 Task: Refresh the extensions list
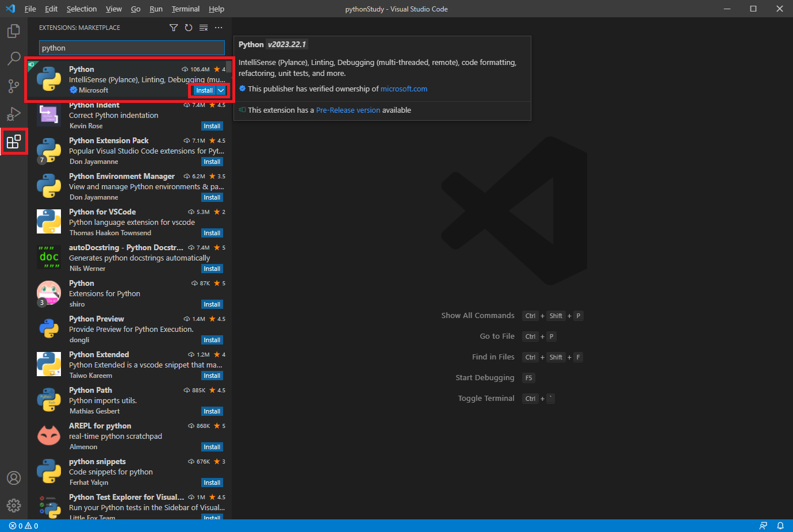[189, 28]
